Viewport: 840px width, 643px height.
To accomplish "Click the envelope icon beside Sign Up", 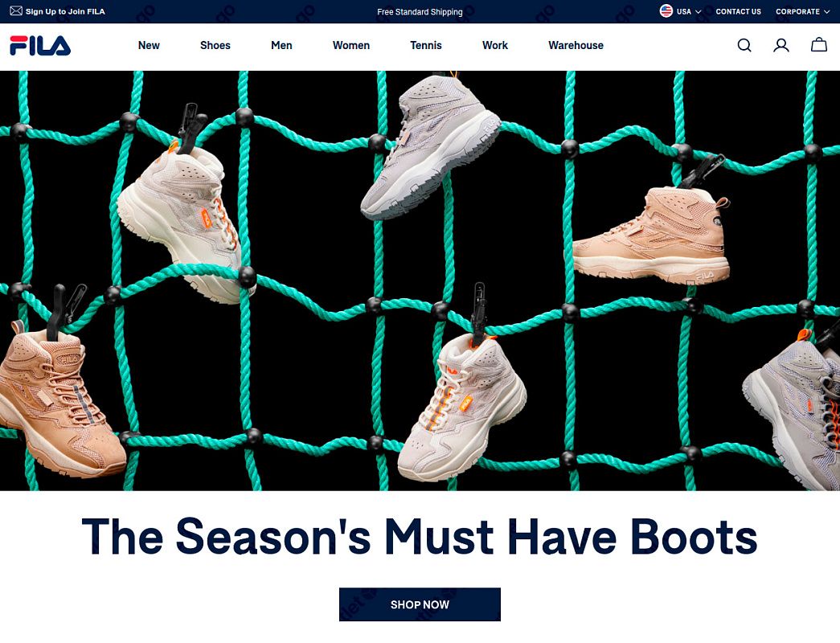I will (16, 10).
